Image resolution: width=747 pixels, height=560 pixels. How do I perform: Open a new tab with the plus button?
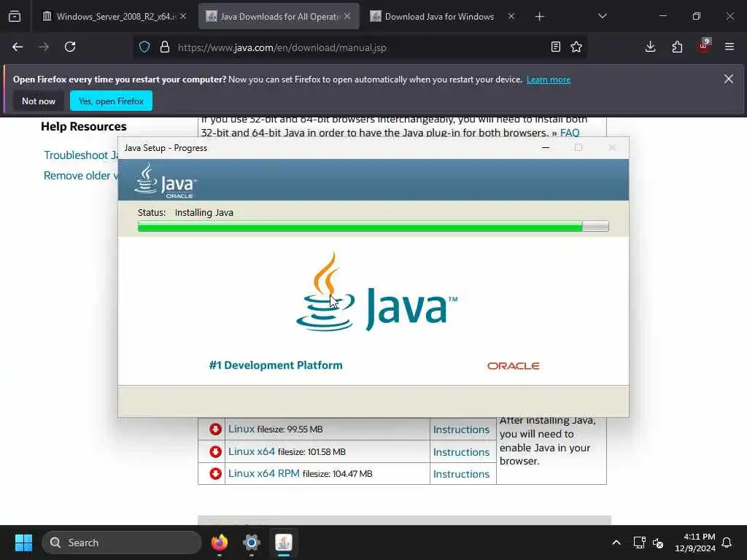539,17
